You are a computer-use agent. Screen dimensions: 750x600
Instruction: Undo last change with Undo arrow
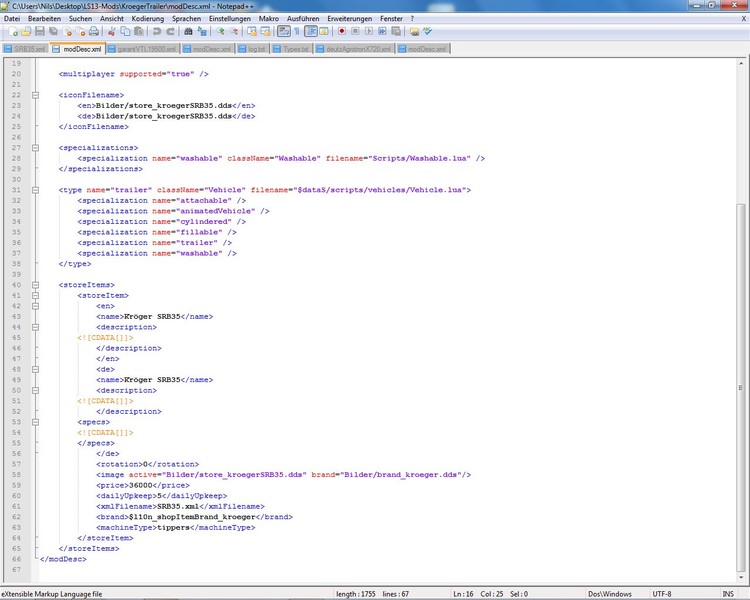[156, 32]
